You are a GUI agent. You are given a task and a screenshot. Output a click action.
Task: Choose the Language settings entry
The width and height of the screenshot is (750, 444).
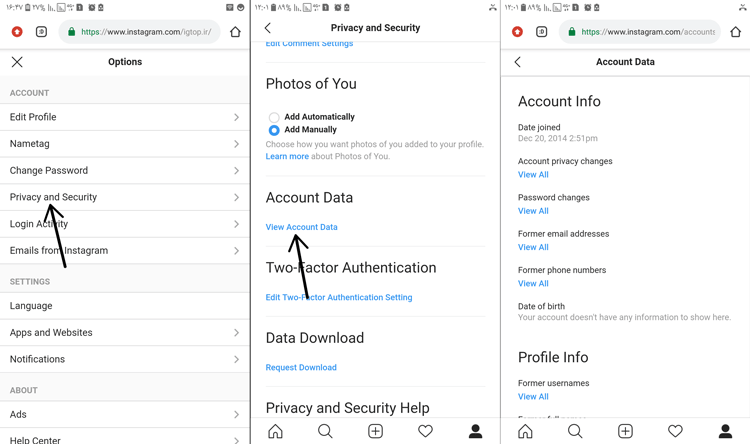click(125, 306)
